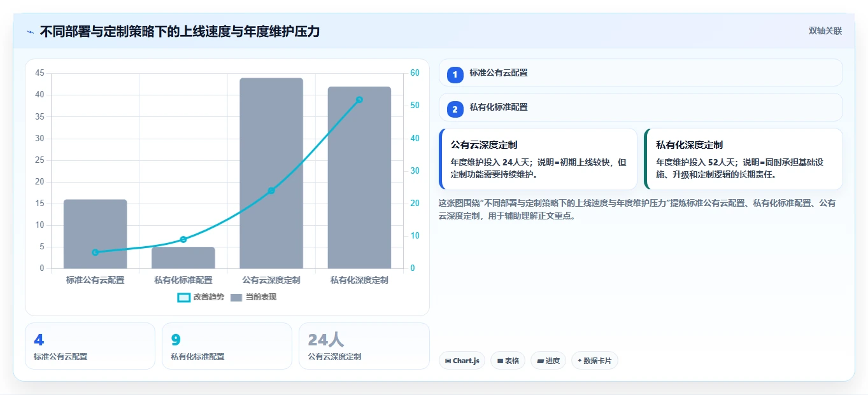868x395 pixels.
Task: Click the number 1 badge for 标准公有云配置
Action: click(x=455, y=75)
